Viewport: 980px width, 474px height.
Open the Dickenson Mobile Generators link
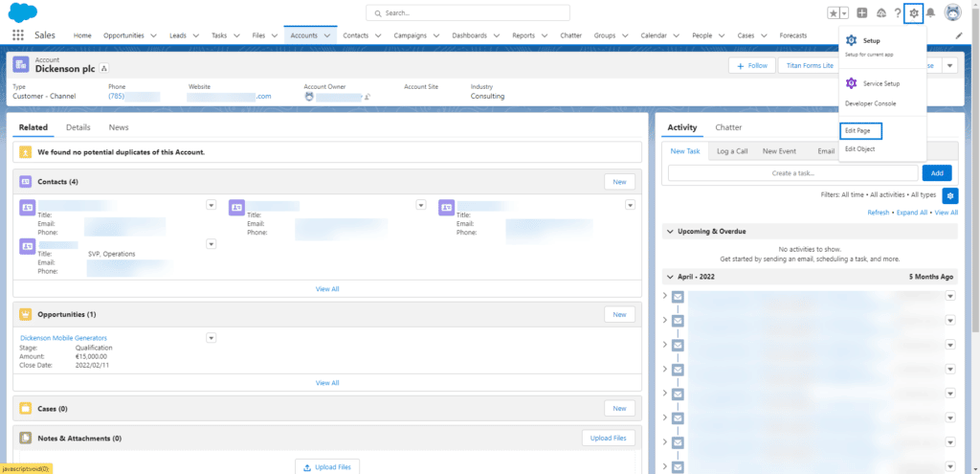coord(64,338)
